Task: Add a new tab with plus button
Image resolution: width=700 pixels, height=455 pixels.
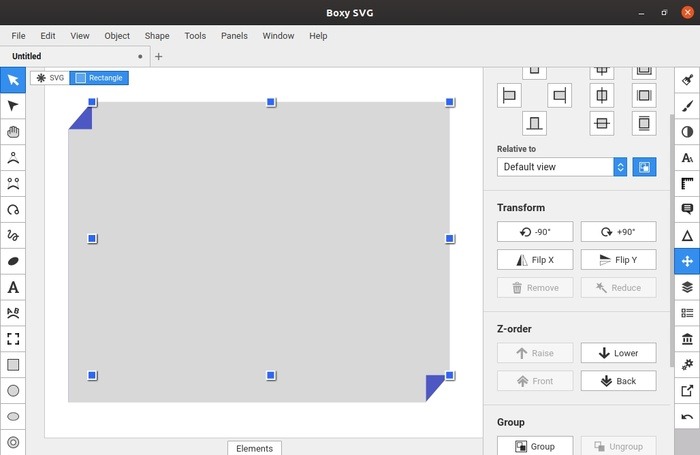Action: [x=158, y=57]
